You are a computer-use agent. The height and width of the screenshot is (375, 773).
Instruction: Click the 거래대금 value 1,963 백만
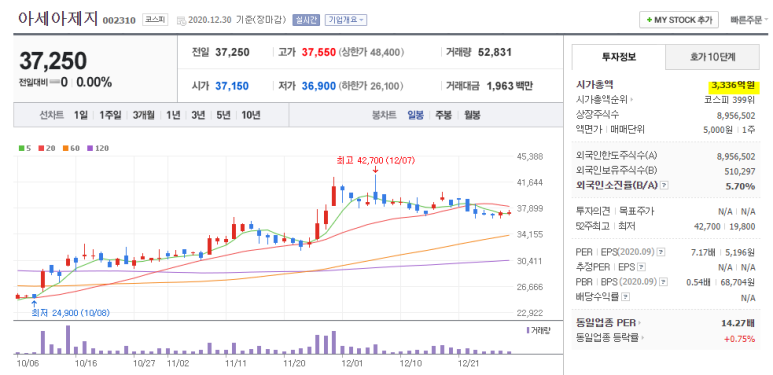click(x=509, y=86)
